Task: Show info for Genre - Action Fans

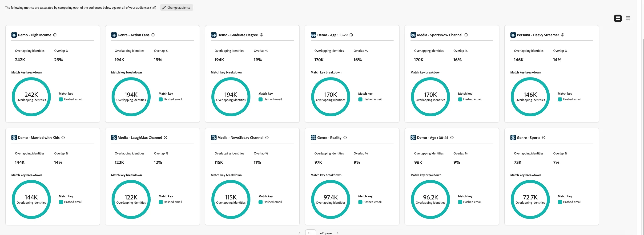Action: tap(153, 35)
